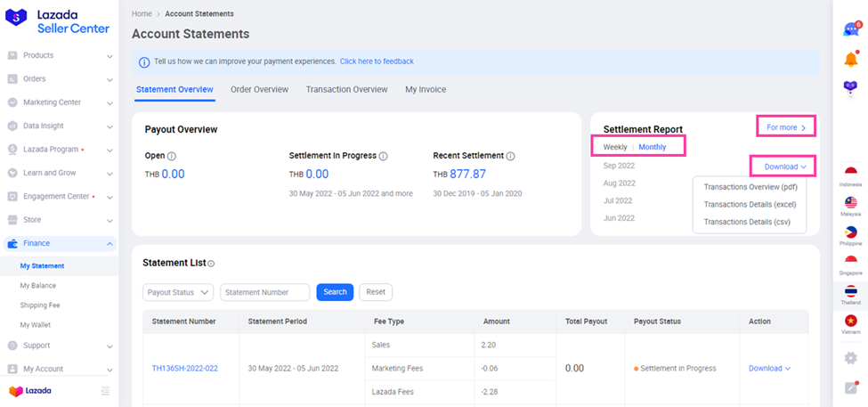
Task: Click the Orders sidebar icon
Action: point(12,79)
